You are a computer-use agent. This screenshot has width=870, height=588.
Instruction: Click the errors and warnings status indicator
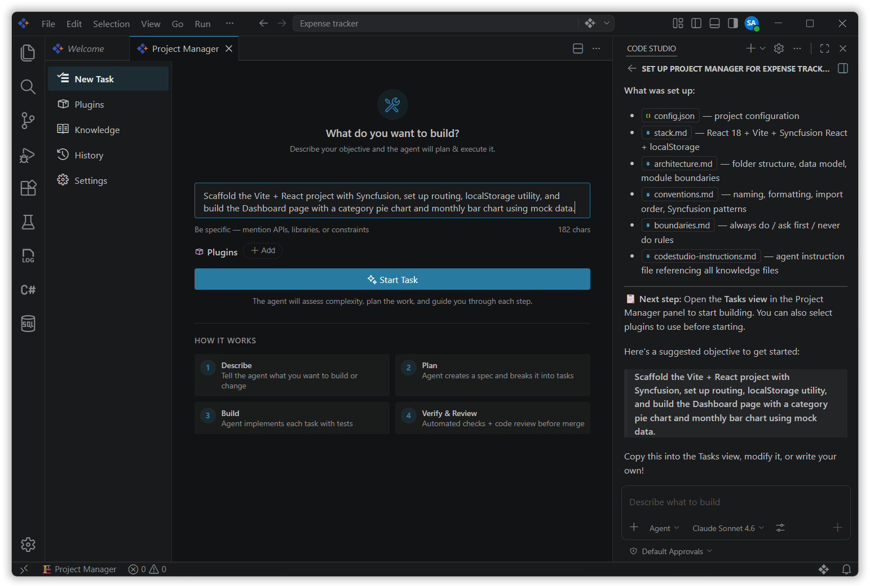[147, 569]
